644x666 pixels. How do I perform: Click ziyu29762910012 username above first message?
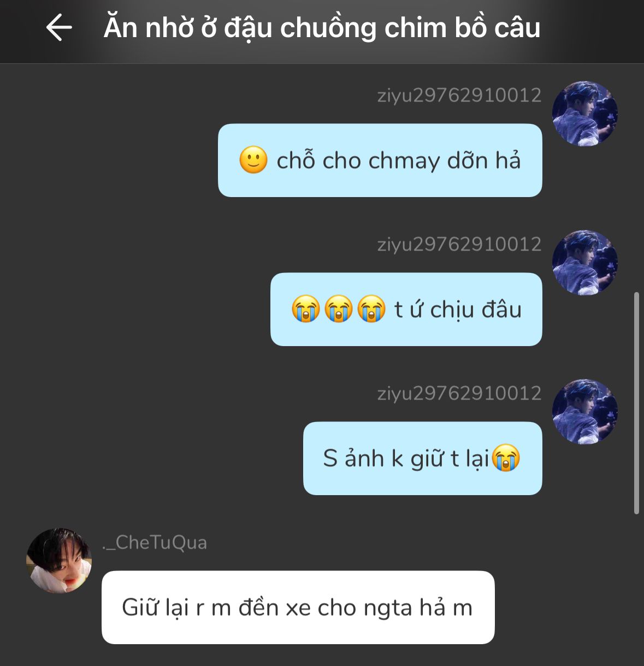point(459,96)
